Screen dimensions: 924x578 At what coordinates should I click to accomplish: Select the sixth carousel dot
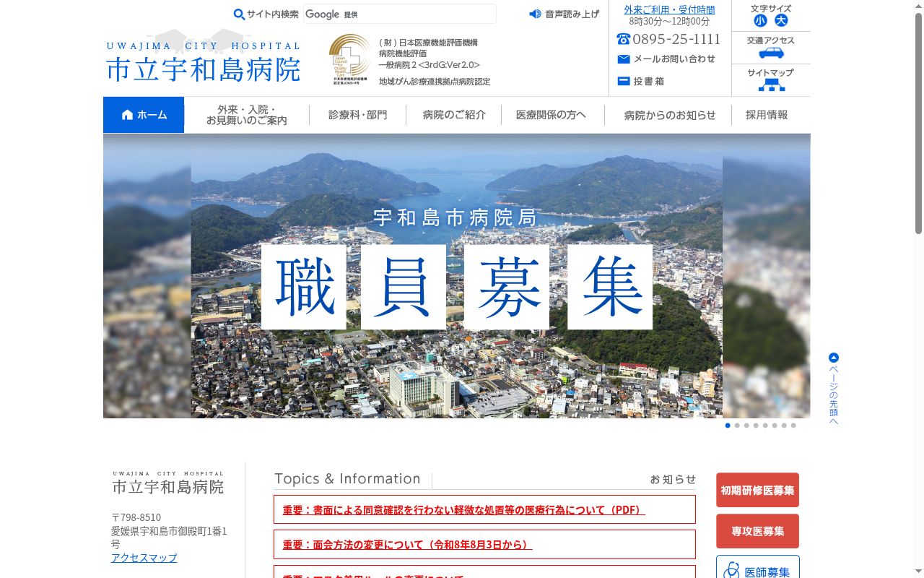pos(775,426)
